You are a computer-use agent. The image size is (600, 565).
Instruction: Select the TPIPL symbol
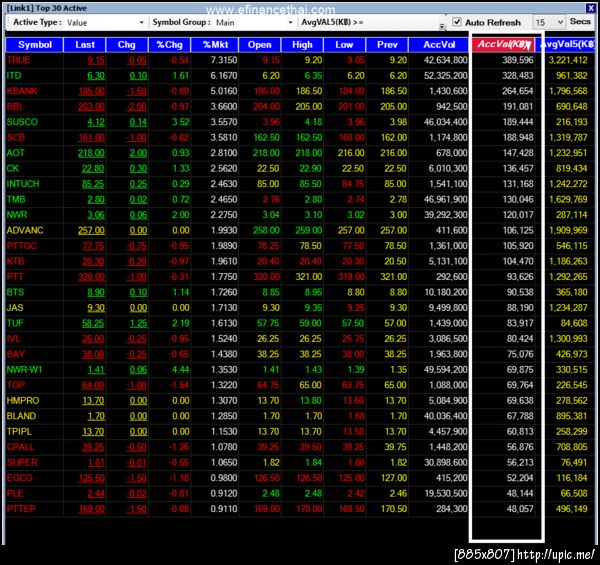[x=19, y=432]
